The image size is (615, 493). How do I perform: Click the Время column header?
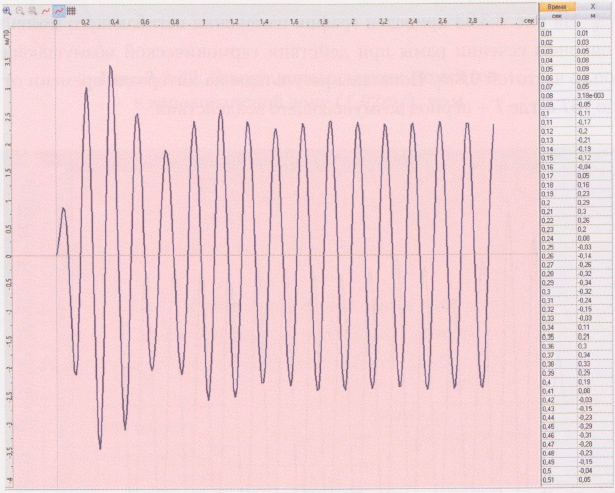click(x=558, y=7)
